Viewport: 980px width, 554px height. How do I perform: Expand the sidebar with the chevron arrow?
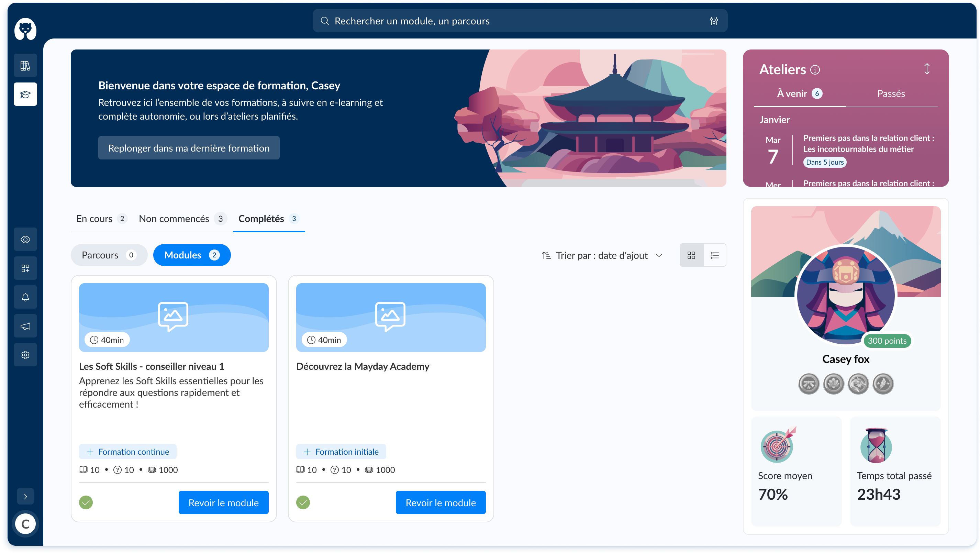pyautogui.click(x=25, y=496)
